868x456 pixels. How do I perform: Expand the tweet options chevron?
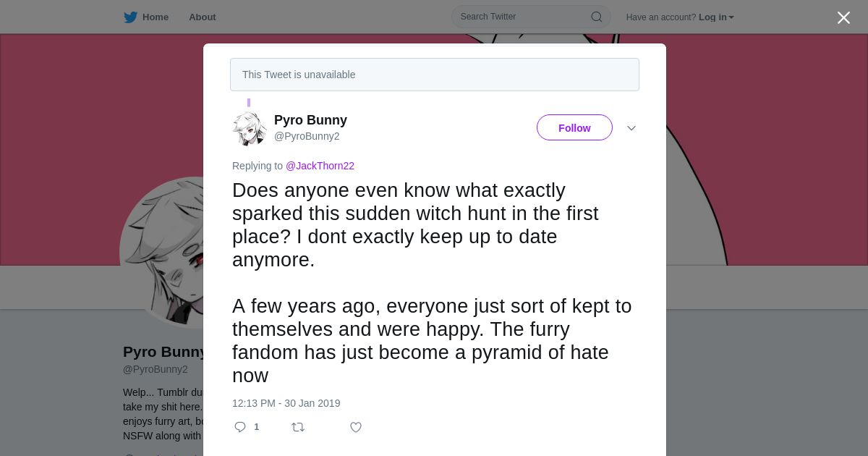631,128
